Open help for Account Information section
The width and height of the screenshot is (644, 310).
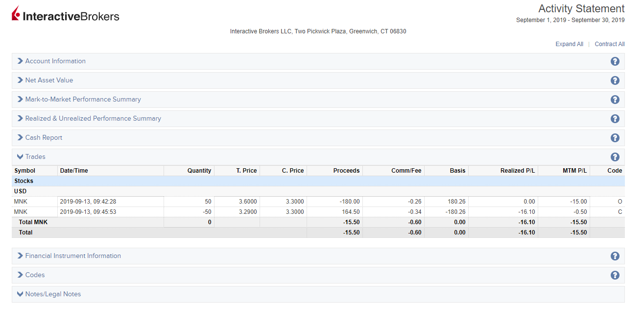[x=615, y=61]
